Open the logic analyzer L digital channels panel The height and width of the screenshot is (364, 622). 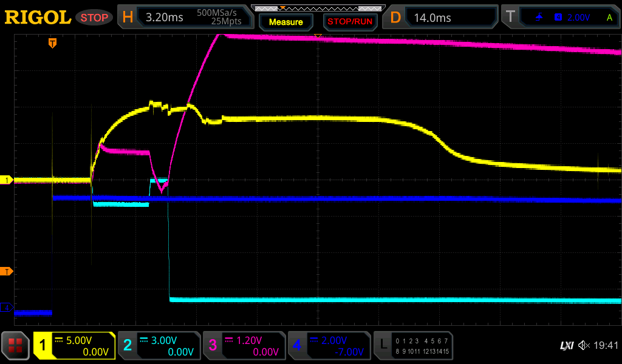pyautogui.click(x=413, y=346)
